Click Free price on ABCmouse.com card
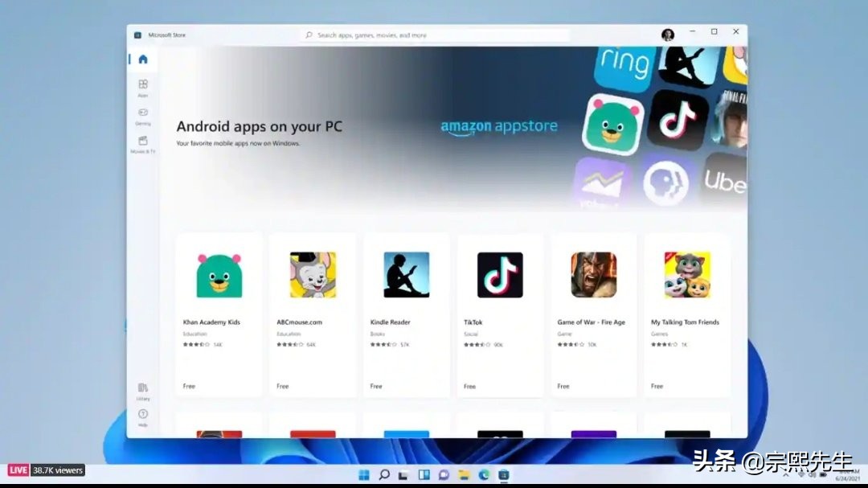Viewport: 868px width, 488px height. [x=282, y=386]
